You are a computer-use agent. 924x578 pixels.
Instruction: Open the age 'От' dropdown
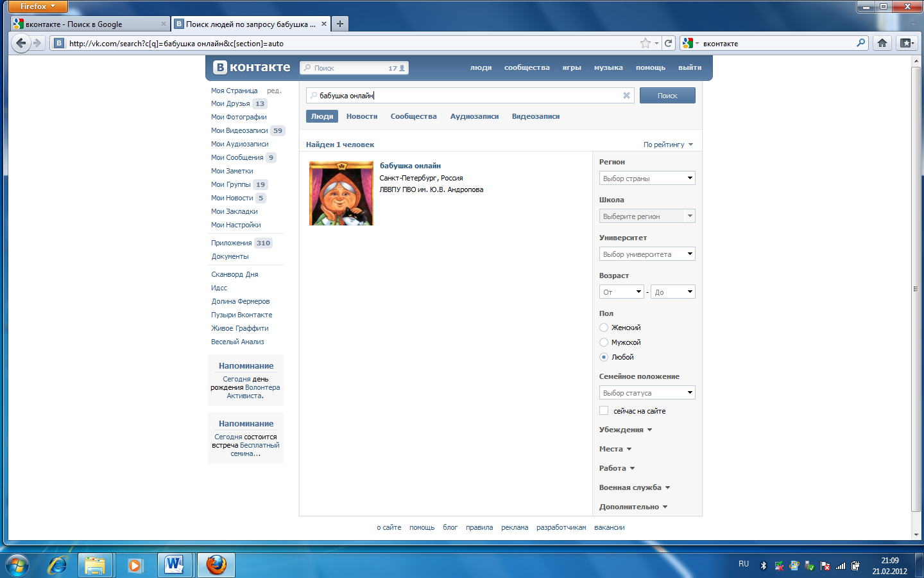(x=621, y=292)
